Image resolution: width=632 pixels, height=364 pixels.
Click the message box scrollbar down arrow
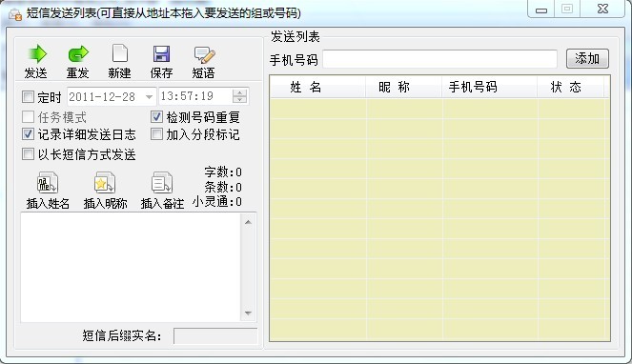(x=248, y=313)
